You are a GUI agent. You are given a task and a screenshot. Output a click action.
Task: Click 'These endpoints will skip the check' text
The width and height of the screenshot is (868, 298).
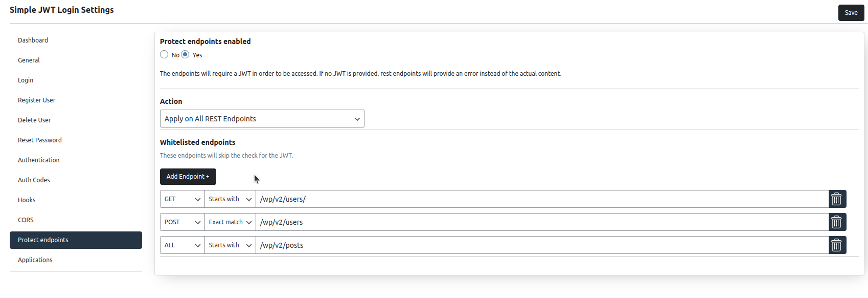click(226, 156)
